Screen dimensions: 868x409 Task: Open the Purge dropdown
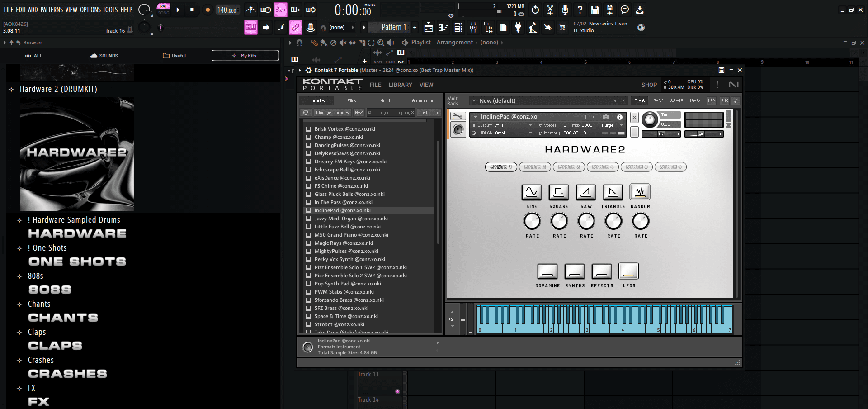coord(612,125)
